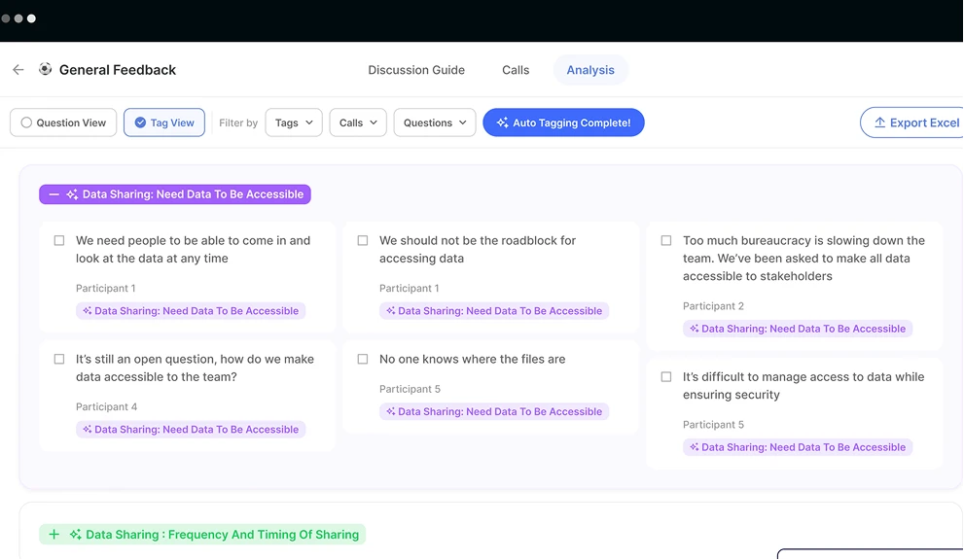Click the back arrow icon
Viewport: 964px width, 560px height.
coord(18,70)
